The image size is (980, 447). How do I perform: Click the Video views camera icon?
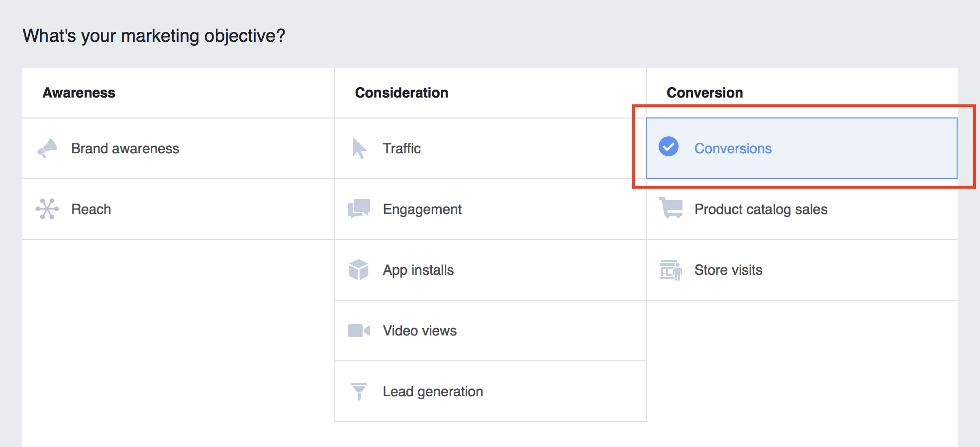[359, 331]
